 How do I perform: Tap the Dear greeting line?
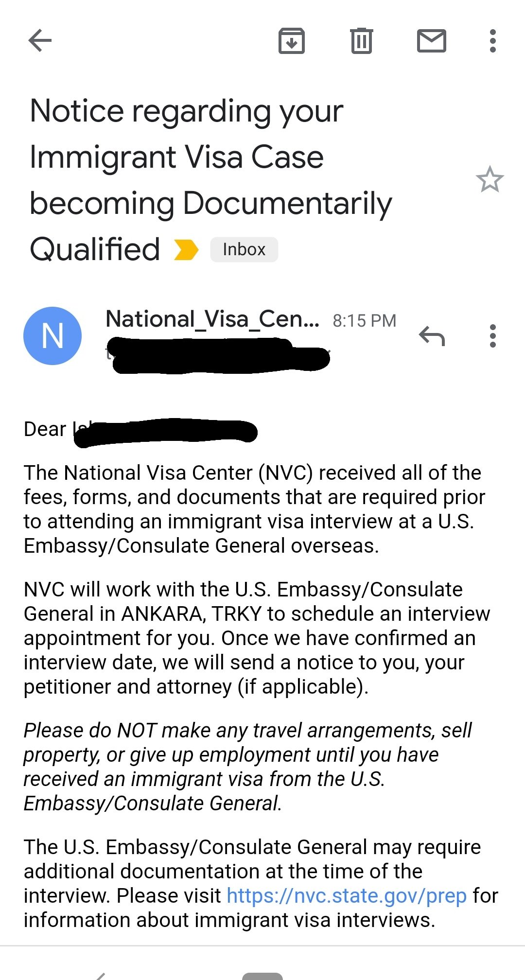coord(140,430)
